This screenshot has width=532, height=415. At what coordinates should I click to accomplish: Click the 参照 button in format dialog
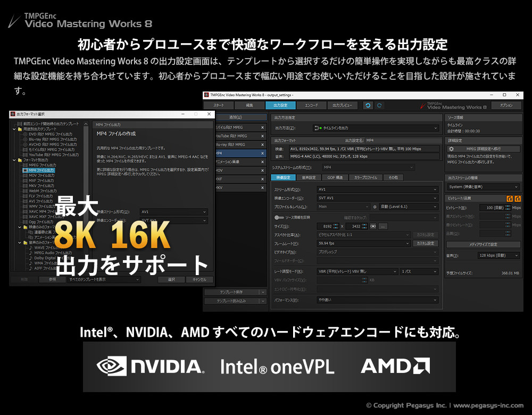52,280
